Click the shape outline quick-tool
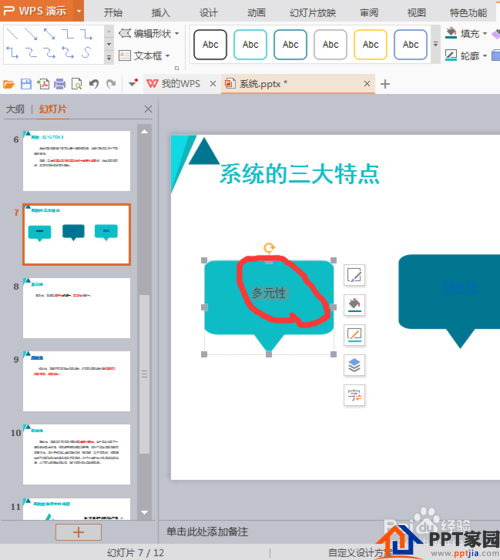Viewport: 500px width, 560px height. pos(354,335)
